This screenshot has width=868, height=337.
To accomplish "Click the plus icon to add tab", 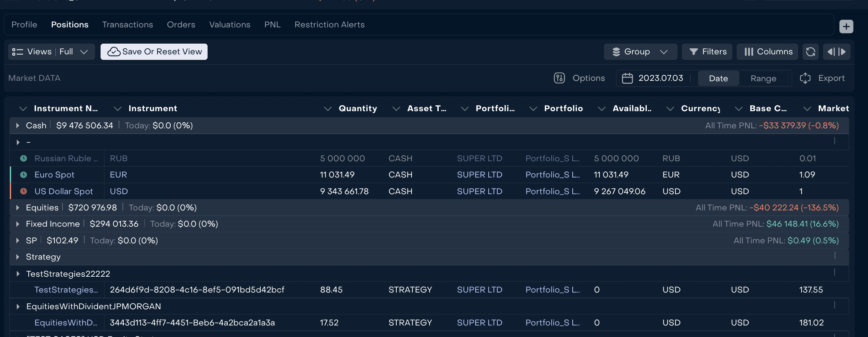I will [846, 27].
